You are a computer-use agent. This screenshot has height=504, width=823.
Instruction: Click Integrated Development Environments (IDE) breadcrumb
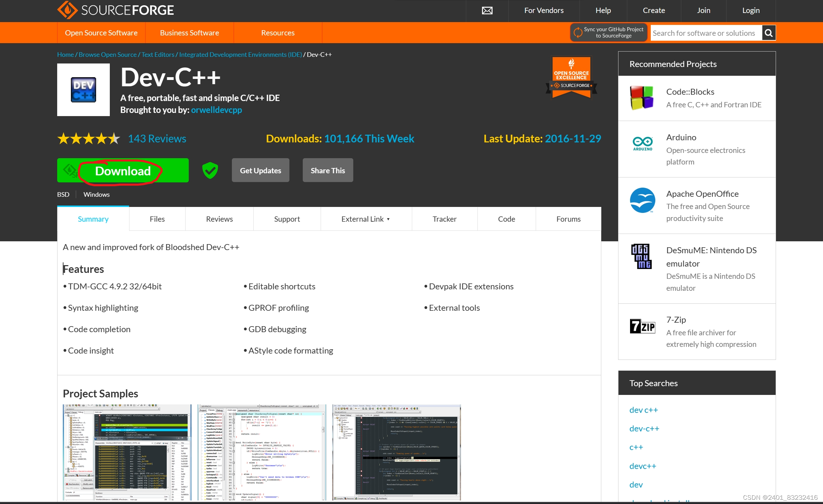click(241, 55)
